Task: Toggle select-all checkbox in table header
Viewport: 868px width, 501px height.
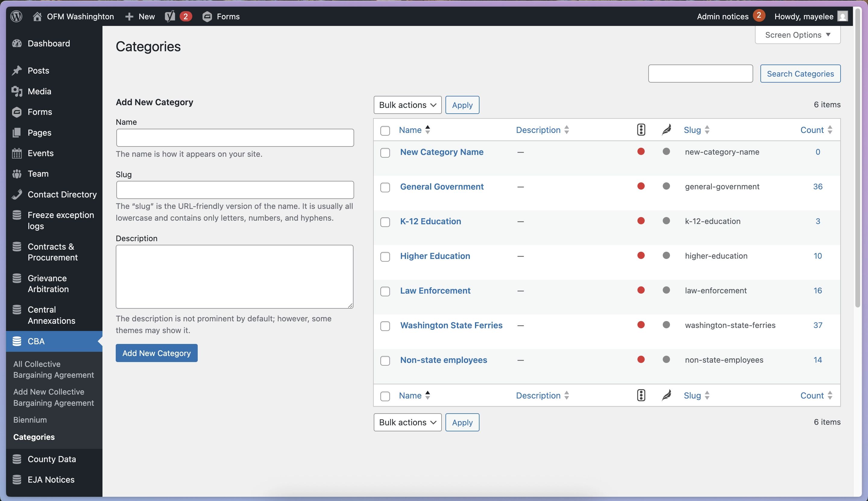Action: point(385,131)
